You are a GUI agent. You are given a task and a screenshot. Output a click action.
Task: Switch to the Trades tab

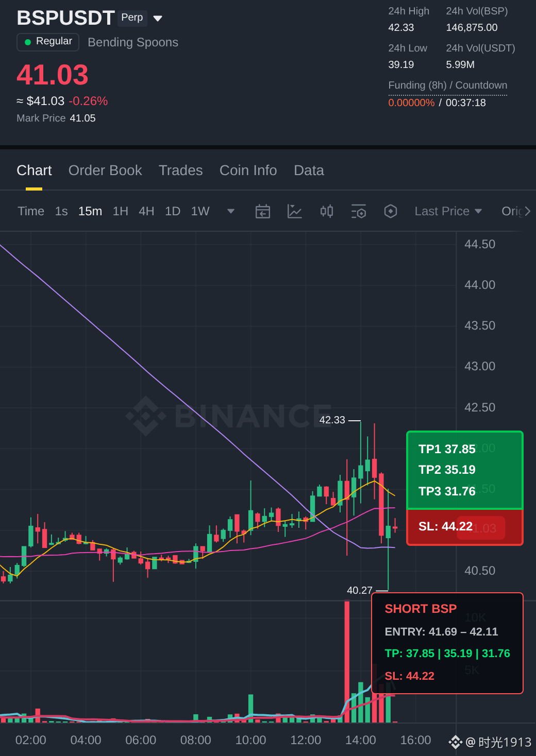pos(180,170)
